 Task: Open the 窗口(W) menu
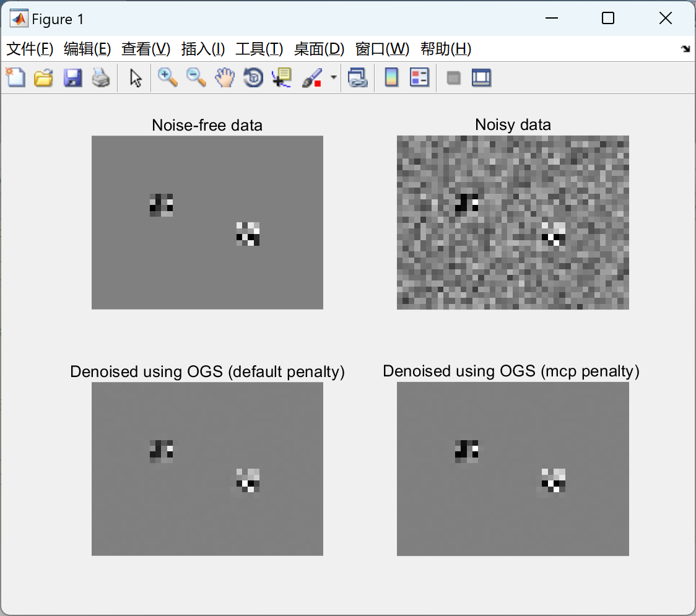[x=382, y=49]
